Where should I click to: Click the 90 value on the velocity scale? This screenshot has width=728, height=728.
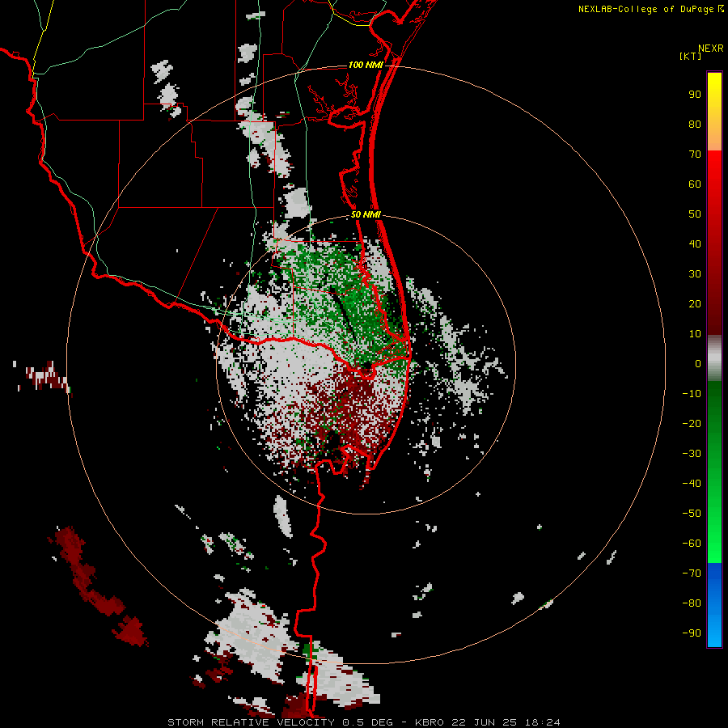(695, 95)
